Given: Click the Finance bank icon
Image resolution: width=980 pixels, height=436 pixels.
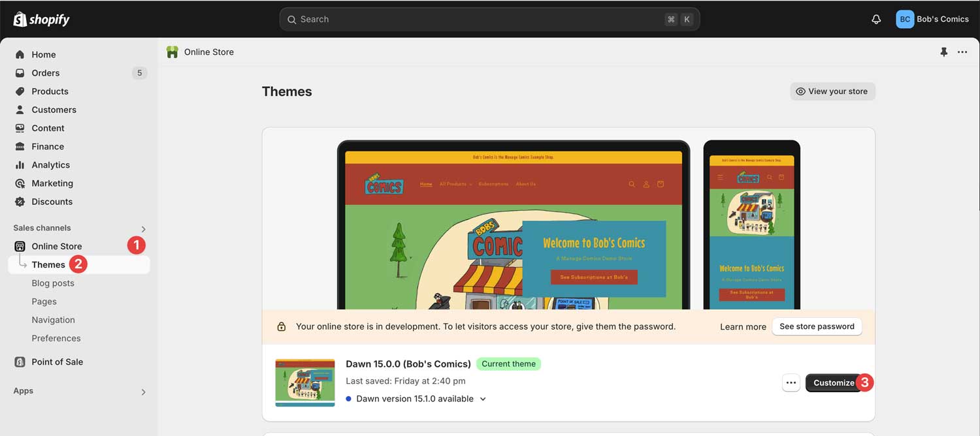Looking at the screenshot, I should coord(20,146).
